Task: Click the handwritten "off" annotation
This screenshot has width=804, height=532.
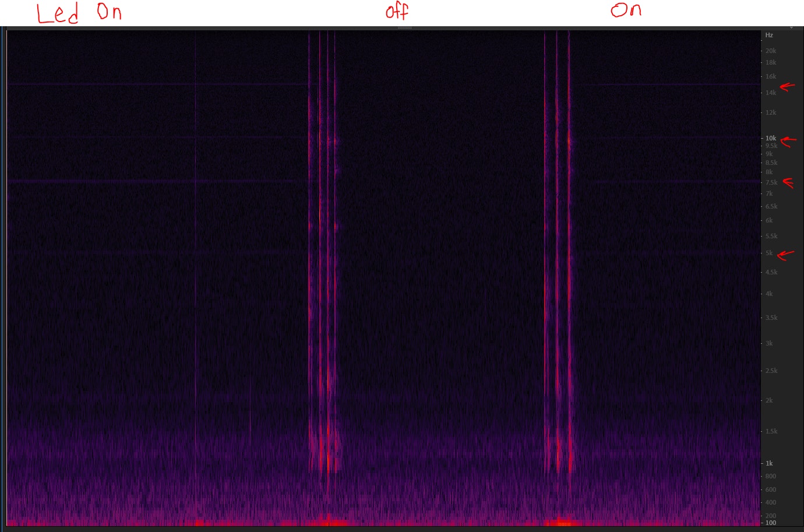Action: [397, 11]
